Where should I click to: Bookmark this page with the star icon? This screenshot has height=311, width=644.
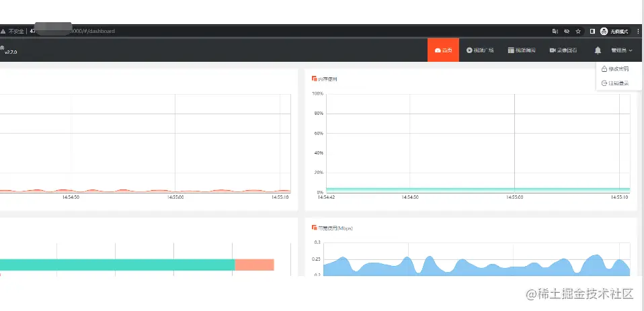pos(578,31)
